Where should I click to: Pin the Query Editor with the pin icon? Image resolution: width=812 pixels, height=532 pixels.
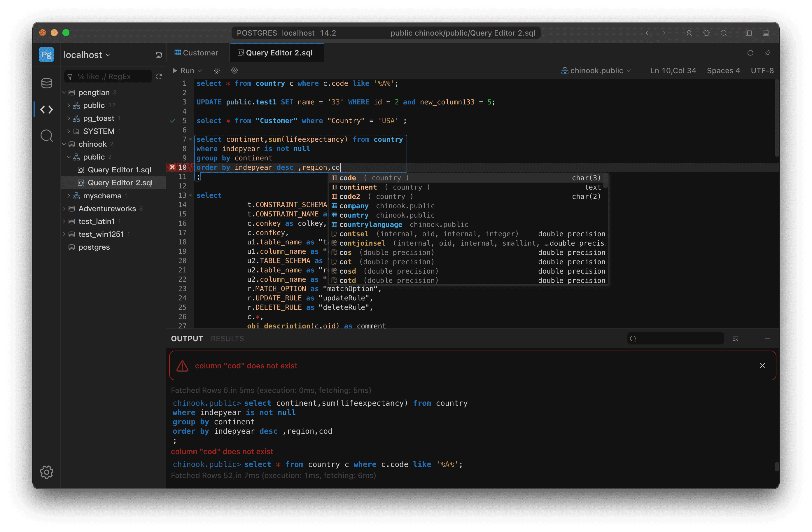coord(768,53)
